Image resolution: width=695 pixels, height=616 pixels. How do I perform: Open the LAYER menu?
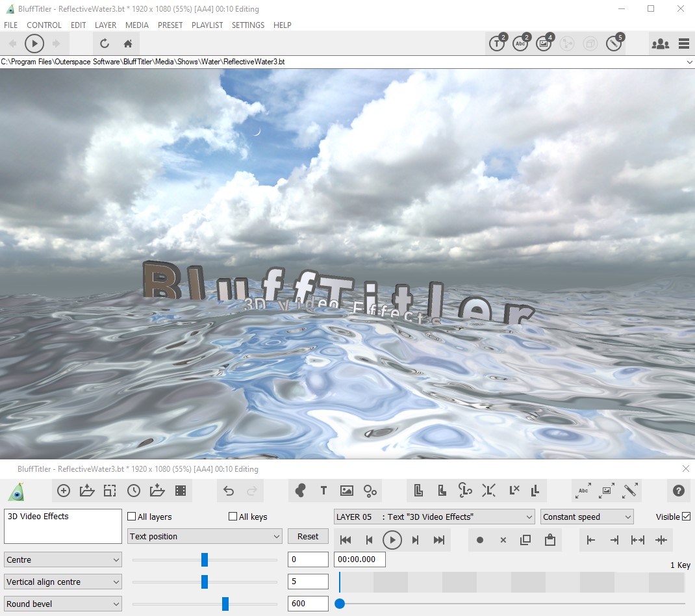point(105,25)
